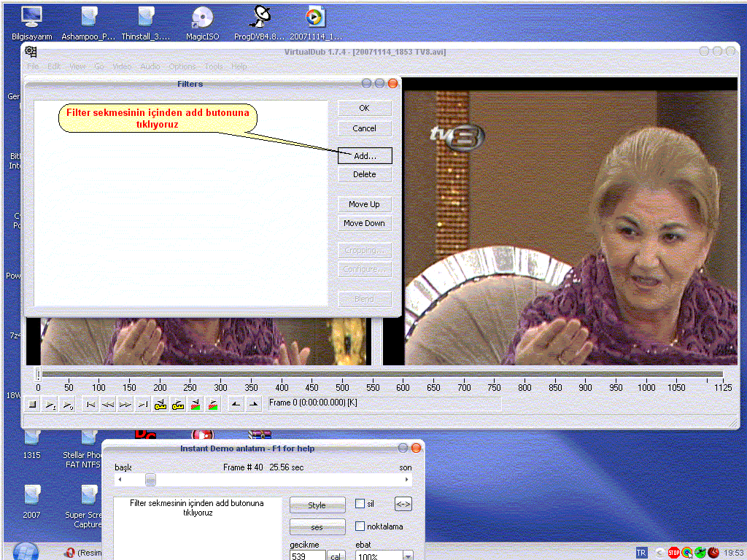Open the Edit menu in VirtualDub
The image size is (747, 560).
pyautogui.click(x=54, y=66)
